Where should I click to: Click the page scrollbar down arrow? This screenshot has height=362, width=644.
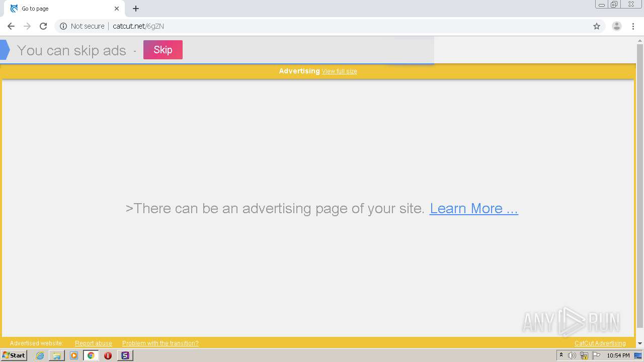640,343
